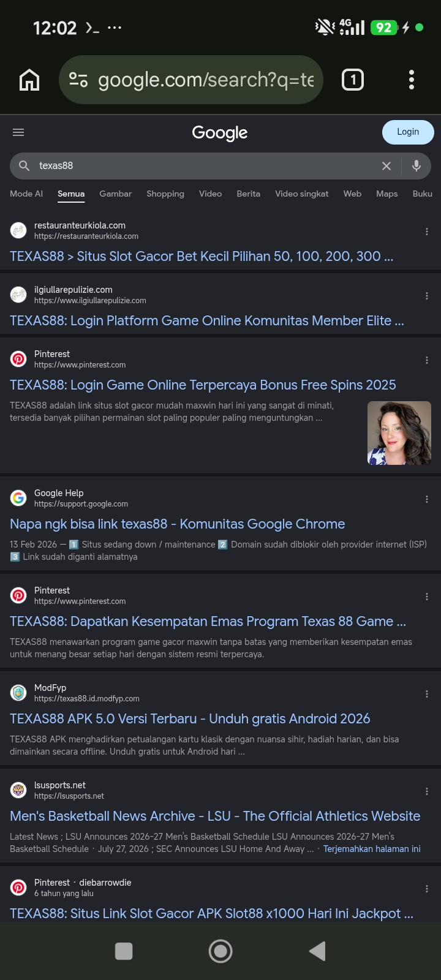The width and height of the screenshot is (441, 980).
Task: Open options for ModFyp result
Action: click(427, 694)
